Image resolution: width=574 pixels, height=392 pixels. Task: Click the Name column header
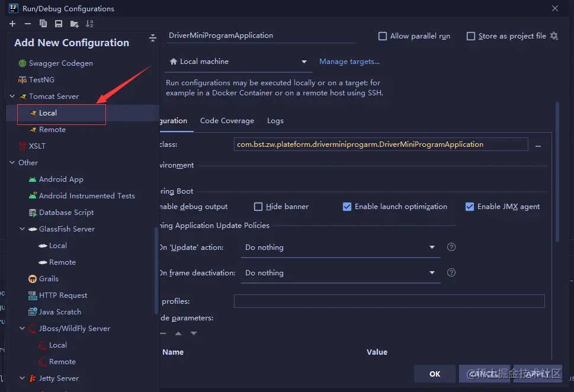(173, 352)
